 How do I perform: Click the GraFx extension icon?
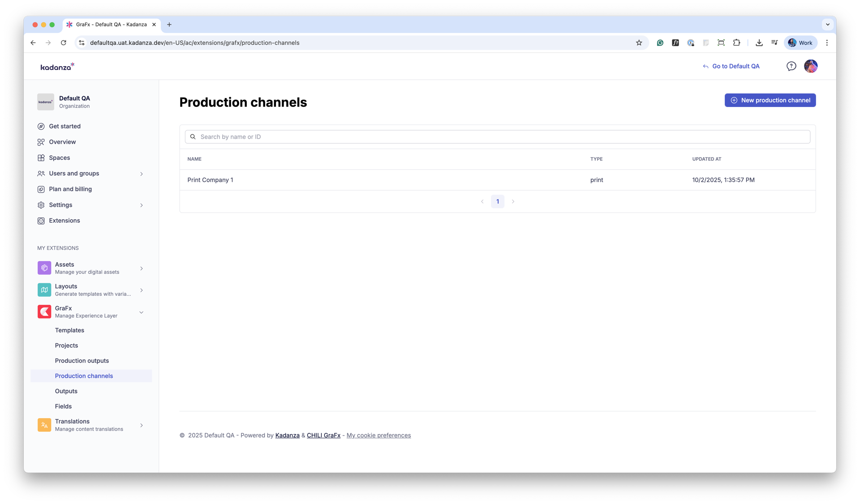pyautogui.click(x=44, y=312)
